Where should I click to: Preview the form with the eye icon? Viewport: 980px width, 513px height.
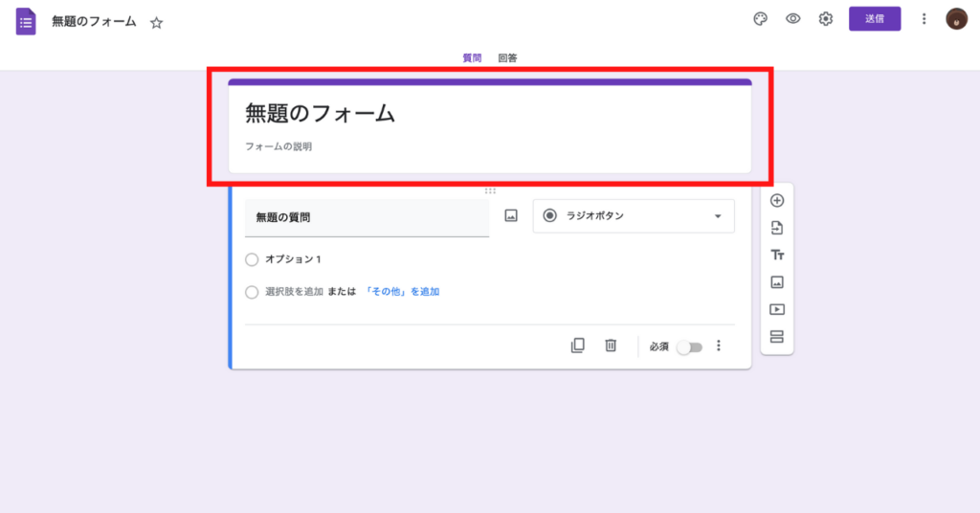tap(793, 19)
